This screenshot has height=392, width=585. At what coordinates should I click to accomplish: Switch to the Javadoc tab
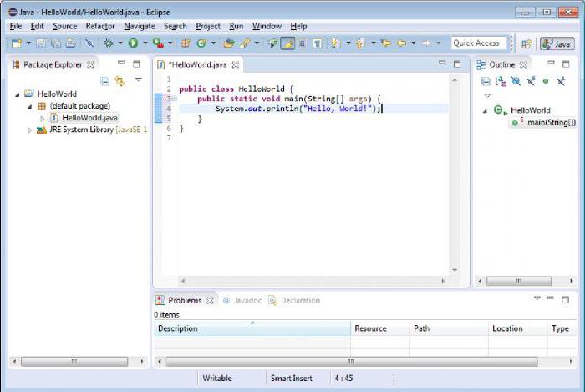pos(247,300)
